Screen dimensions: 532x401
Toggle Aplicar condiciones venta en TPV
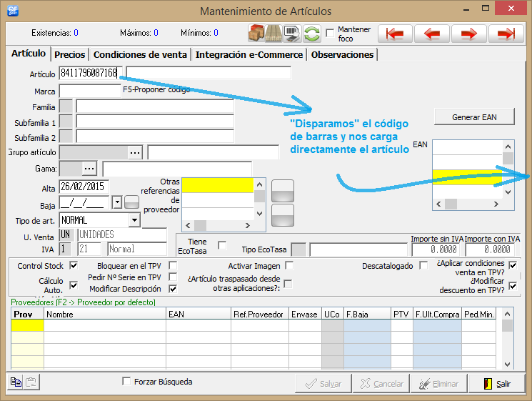click(513, 265)
